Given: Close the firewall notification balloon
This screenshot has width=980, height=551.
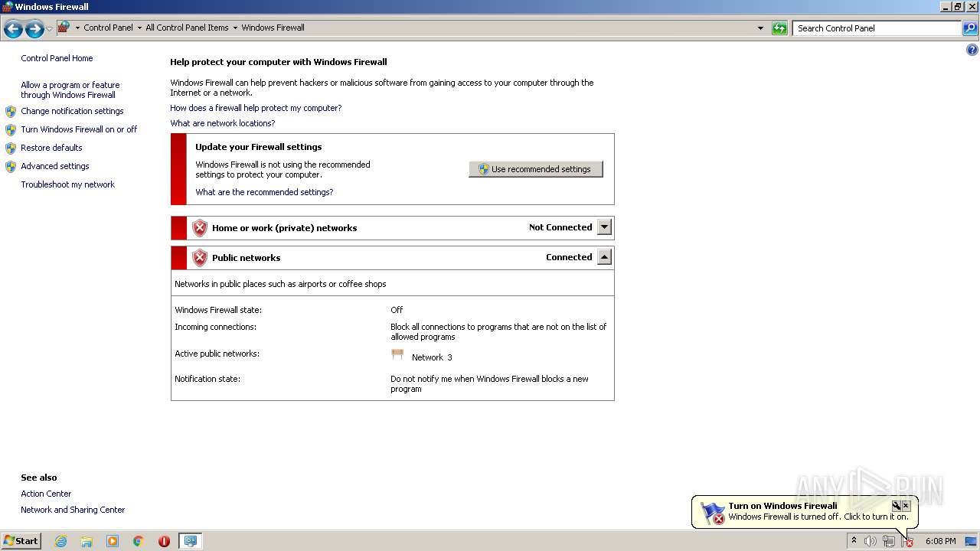Looking at the screenshot, I should tap(906, 506).
